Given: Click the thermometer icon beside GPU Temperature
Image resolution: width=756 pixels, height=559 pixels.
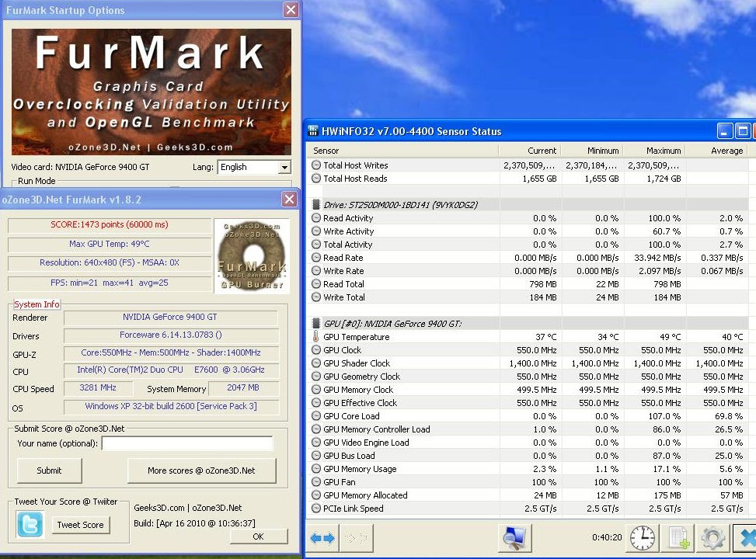Looking at the screenshot, I should click(x=315, y=336).
